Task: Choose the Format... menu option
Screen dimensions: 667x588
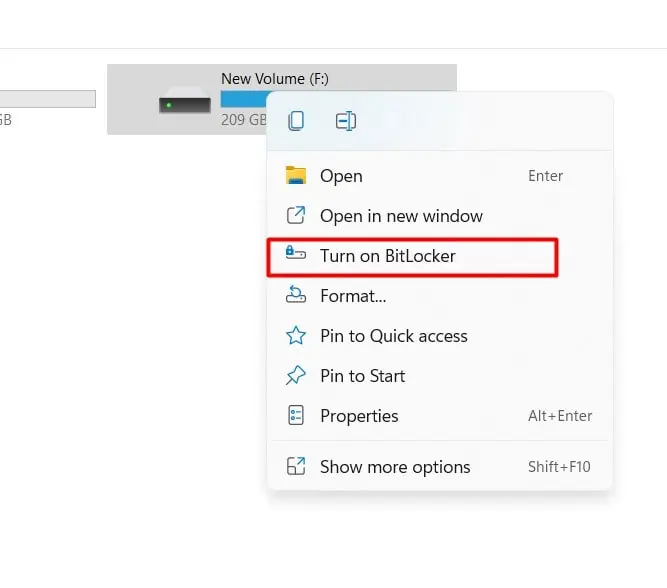Action: [x=353, y=296]
